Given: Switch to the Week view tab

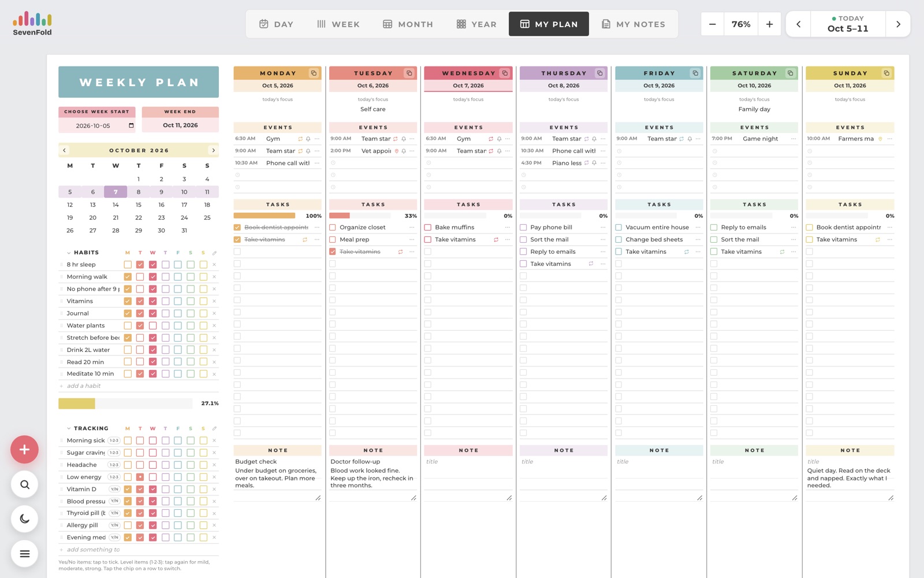Looking at the screenshot, I should click(x=338, y=24).
